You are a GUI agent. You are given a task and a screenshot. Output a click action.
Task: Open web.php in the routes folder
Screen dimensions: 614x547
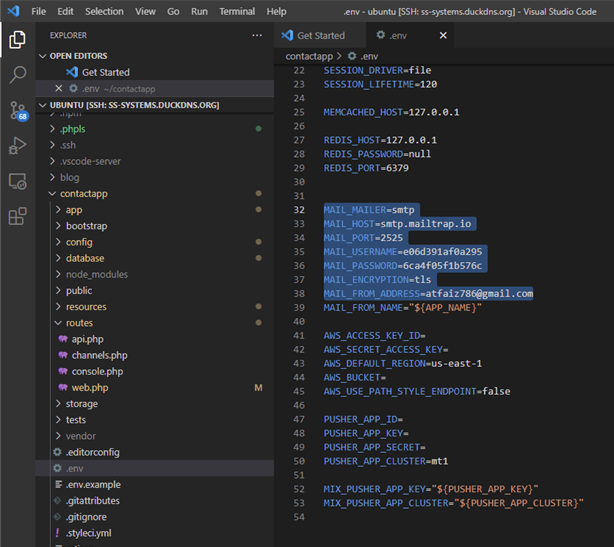(89, 387)
